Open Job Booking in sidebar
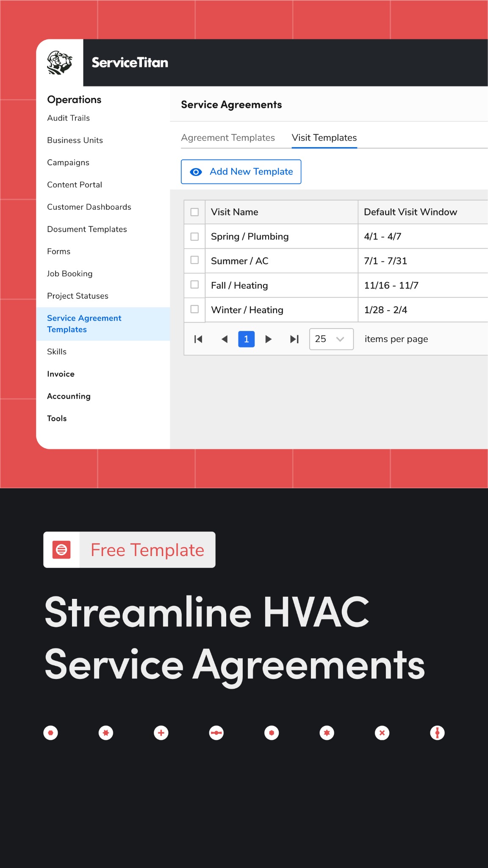The height and width of the screenshot is (868, 488). [70, 274]
